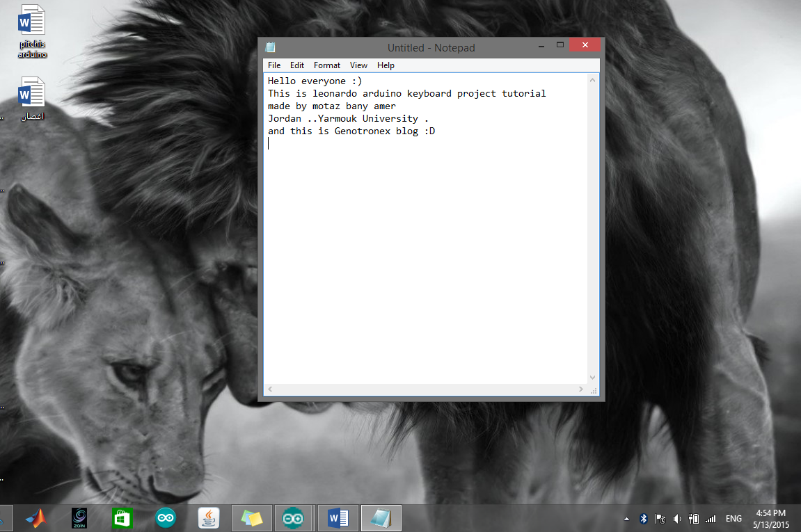801x532 pixels.
Task: Open Bluetooth settings from the system tray
Action: [642, 518]
